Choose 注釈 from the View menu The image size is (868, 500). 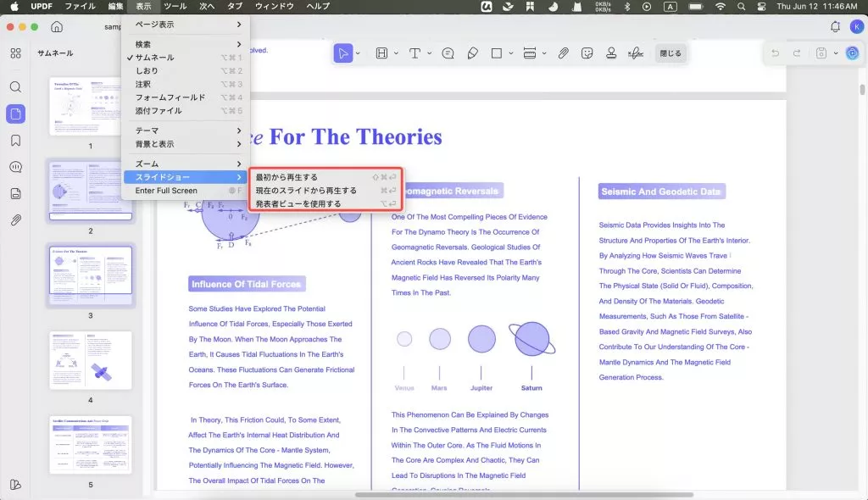[186, 84]
